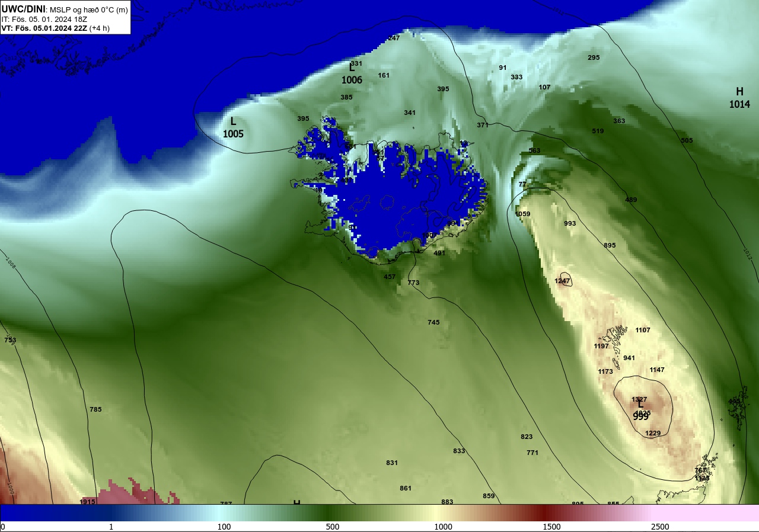Click the height value 563
Screen dimensions: 759x532
(534, 150)
